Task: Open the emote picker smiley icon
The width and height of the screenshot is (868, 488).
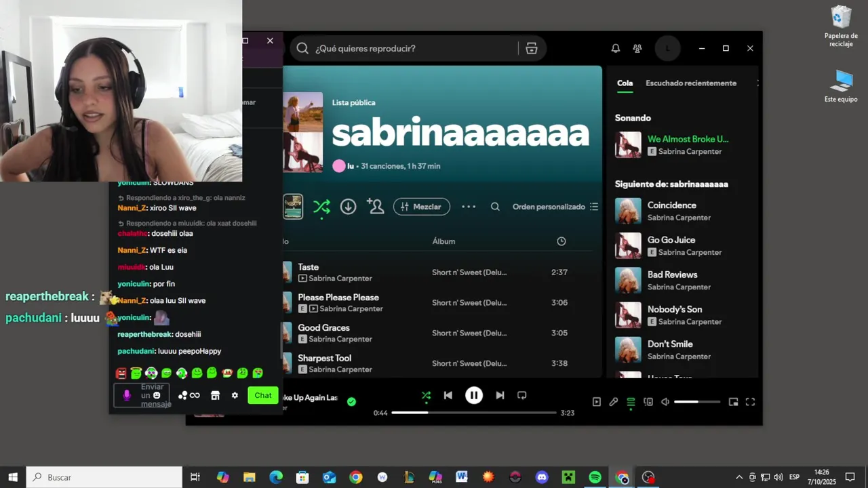Action: click(157, 395)
